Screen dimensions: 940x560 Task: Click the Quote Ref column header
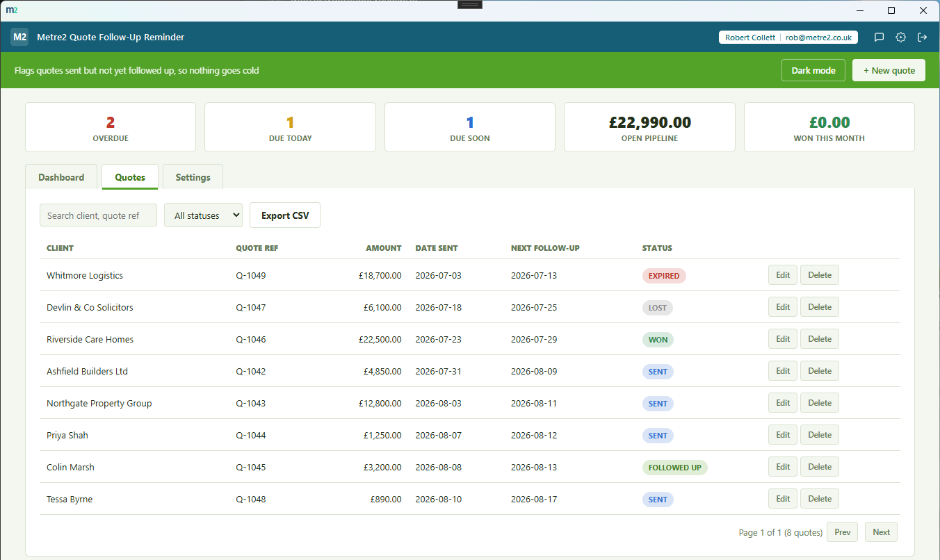click(257, 248)
